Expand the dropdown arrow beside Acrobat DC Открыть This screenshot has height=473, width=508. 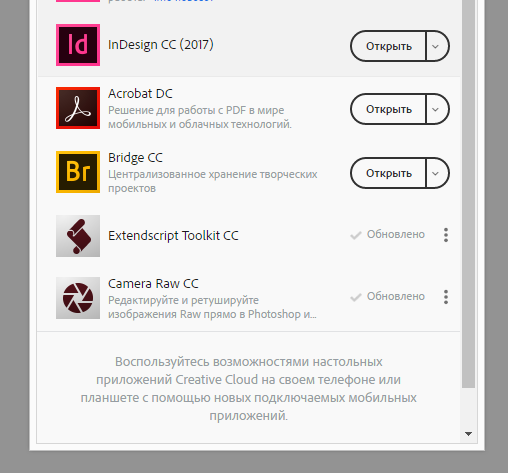tap(437, 109)
